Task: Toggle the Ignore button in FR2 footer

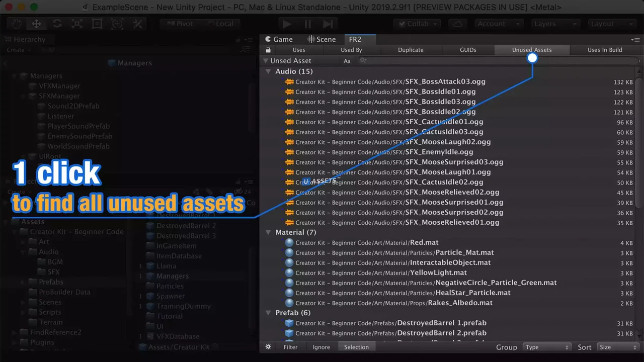Action: (321, 347)
